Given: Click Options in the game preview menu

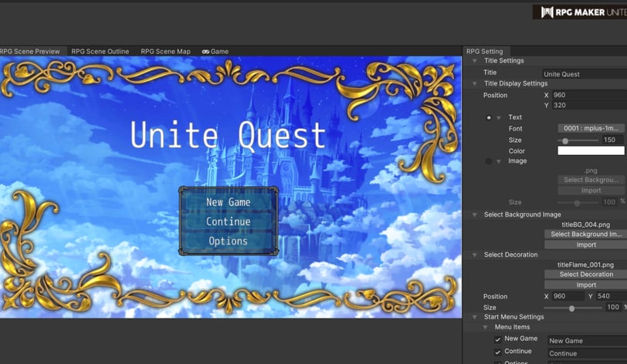Looking at the screenshot, I should click(229, 241).
